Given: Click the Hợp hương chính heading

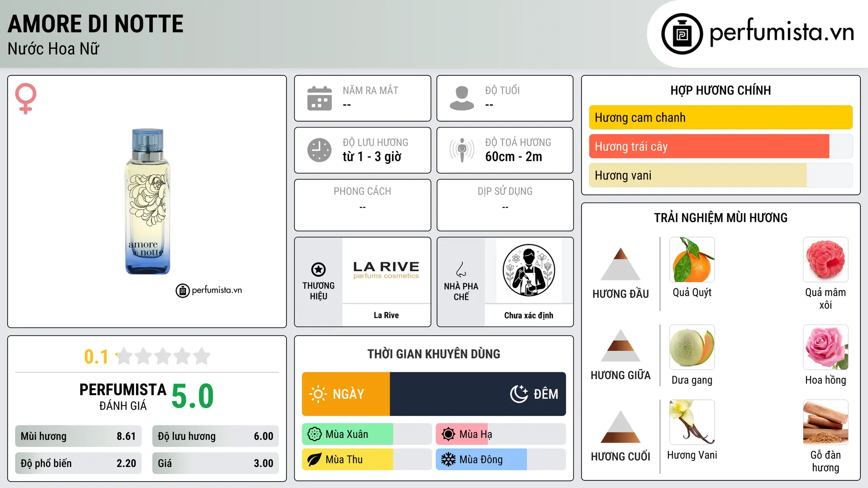Looking at the screenshot, I should (721, 90).
